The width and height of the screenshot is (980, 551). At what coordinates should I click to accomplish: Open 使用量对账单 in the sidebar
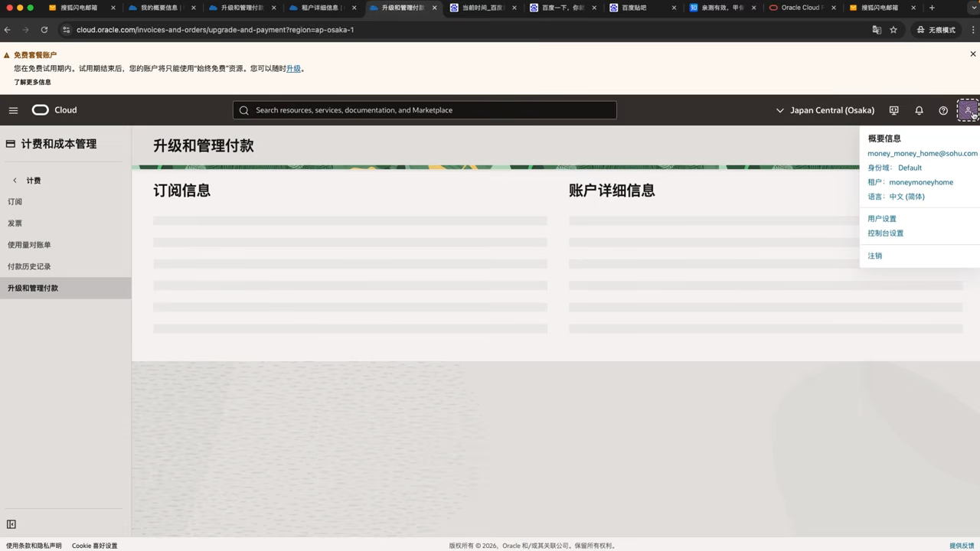[29, 245]
